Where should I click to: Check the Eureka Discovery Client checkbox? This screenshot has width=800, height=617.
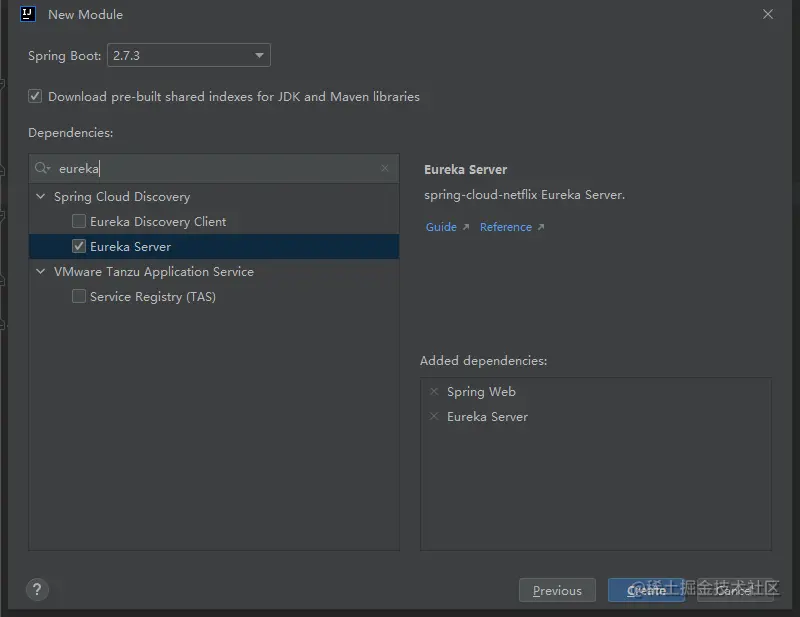pos(79,221)
